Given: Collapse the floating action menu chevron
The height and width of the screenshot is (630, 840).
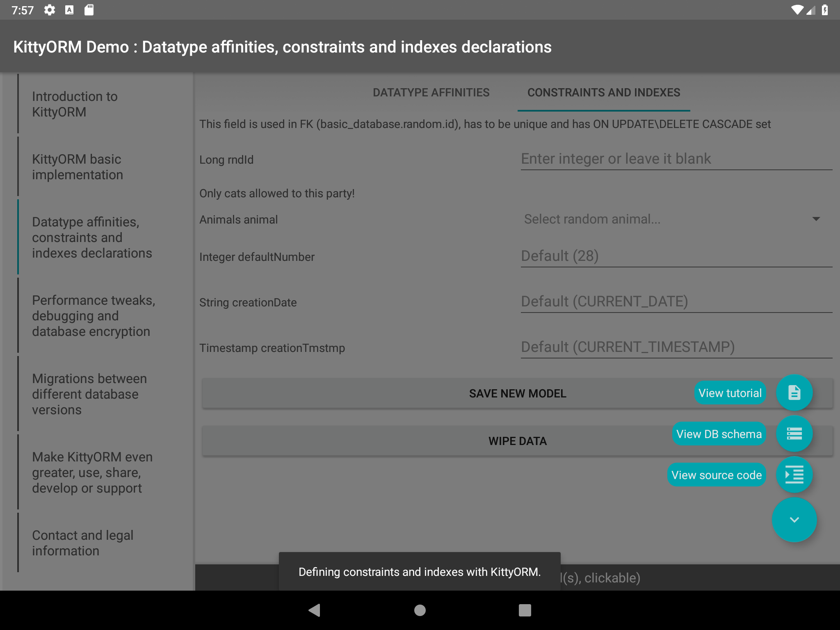Looking at the screenshot, I should point(794,520).
